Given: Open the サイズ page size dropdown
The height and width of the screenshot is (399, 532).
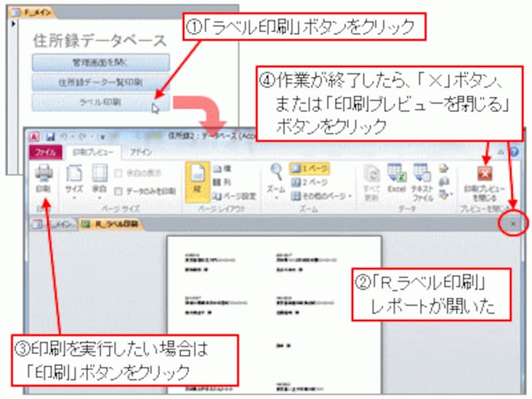Looking at the screenshot, I should coord(74,182).
